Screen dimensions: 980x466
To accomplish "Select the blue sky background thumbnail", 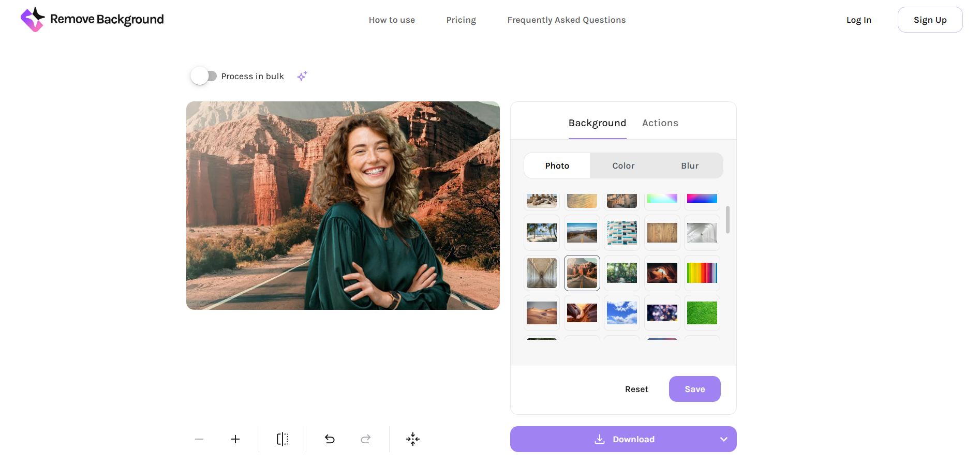I will (621, 312).
